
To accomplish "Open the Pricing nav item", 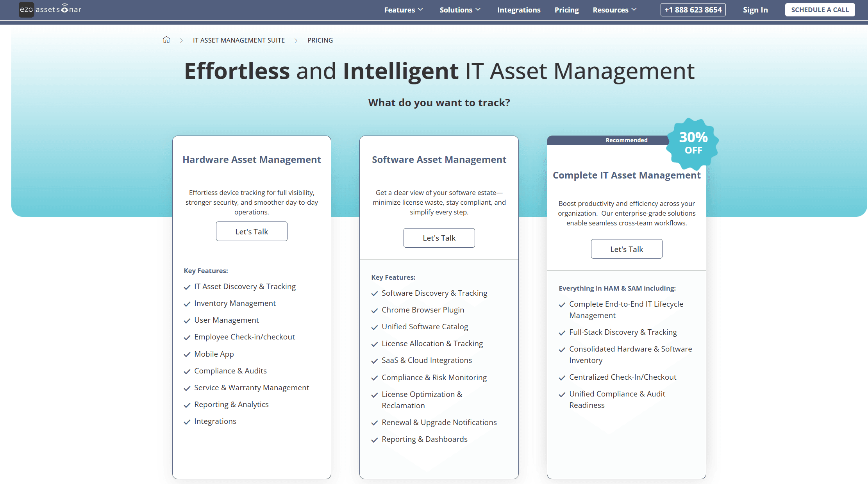I will tap(566, 10).
